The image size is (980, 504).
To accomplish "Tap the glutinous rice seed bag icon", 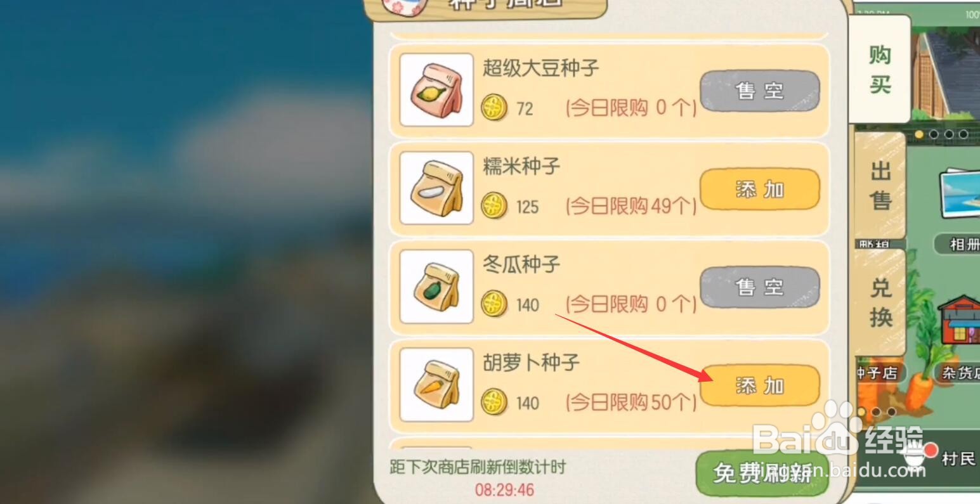I will tap(436, 188).
